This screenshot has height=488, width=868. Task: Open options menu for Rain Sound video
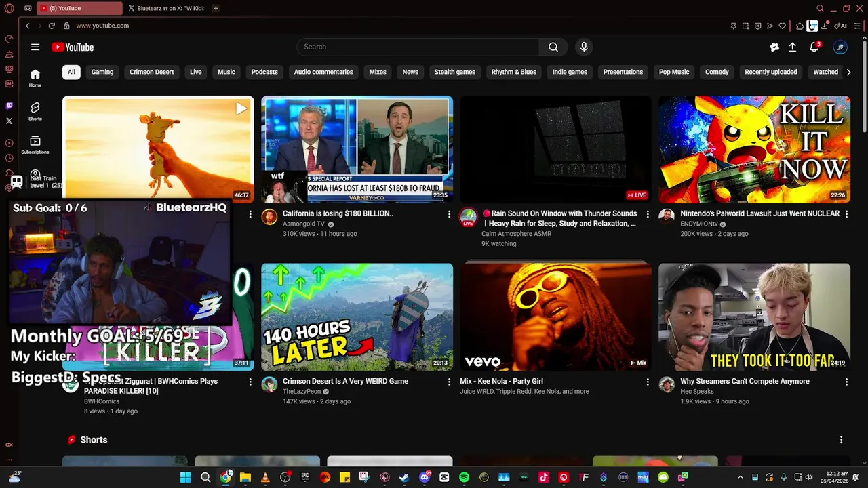(x=647, y=214)
